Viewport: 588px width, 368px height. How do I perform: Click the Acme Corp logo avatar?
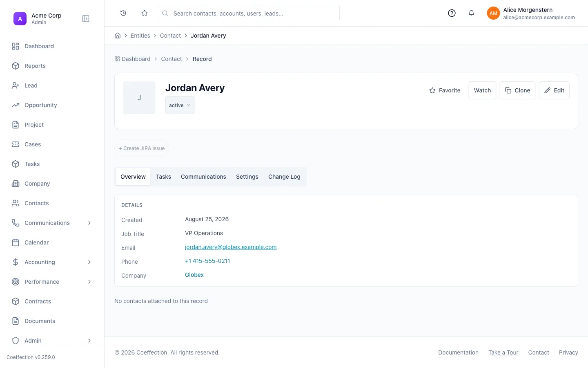click(x=20, y=19)
